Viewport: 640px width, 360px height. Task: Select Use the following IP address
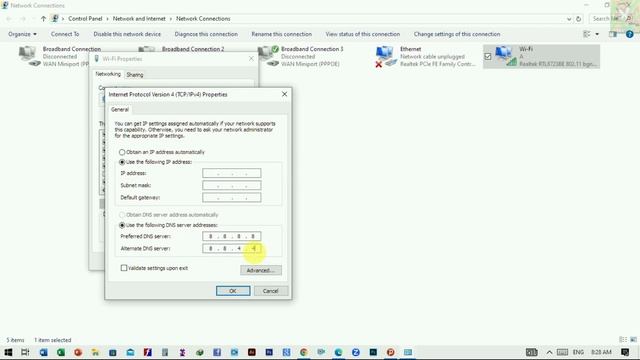(122, 162)
